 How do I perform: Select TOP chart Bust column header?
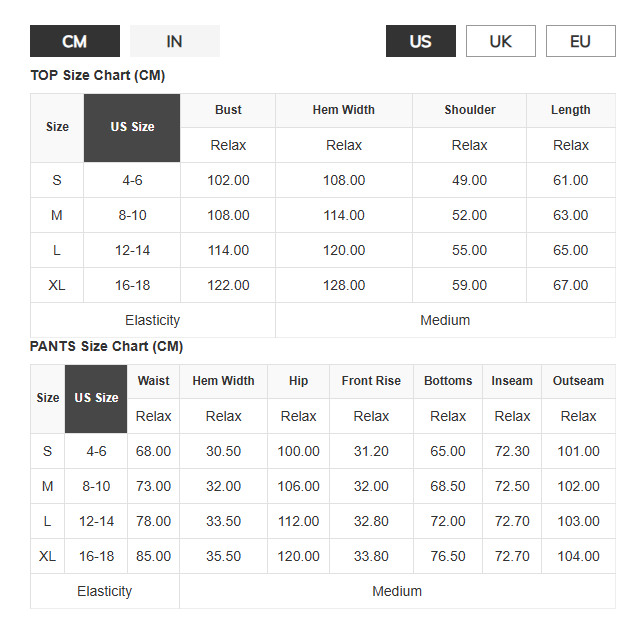228,110
